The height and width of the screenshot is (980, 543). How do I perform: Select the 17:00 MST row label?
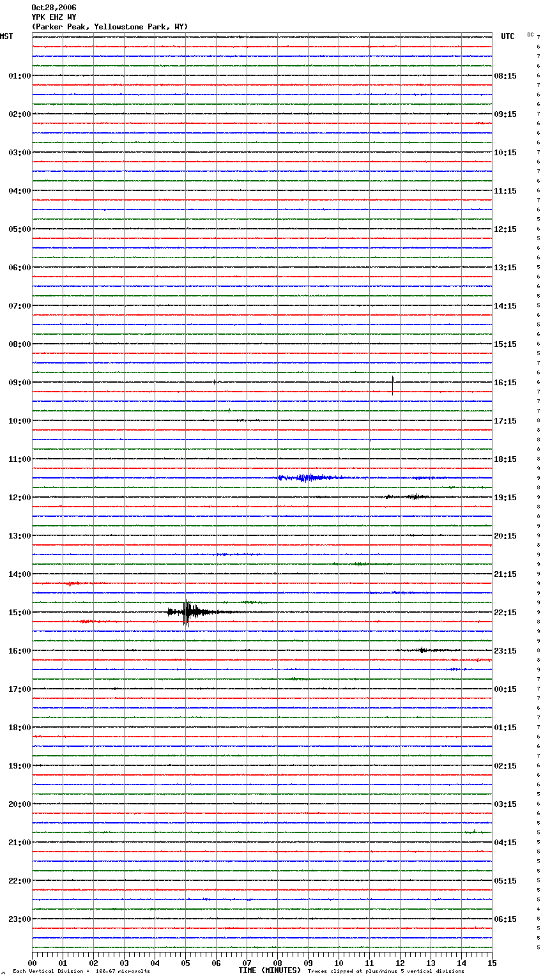pyautogui.click(x=20, y=689)
